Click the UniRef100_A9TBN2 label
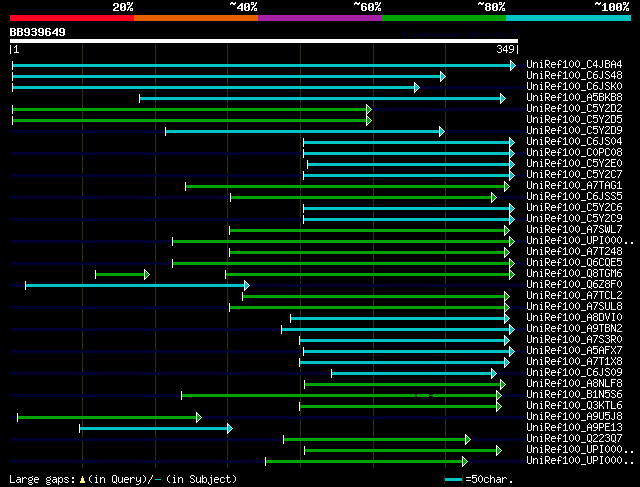The image size is (640, 487). (x=574, y=329)
